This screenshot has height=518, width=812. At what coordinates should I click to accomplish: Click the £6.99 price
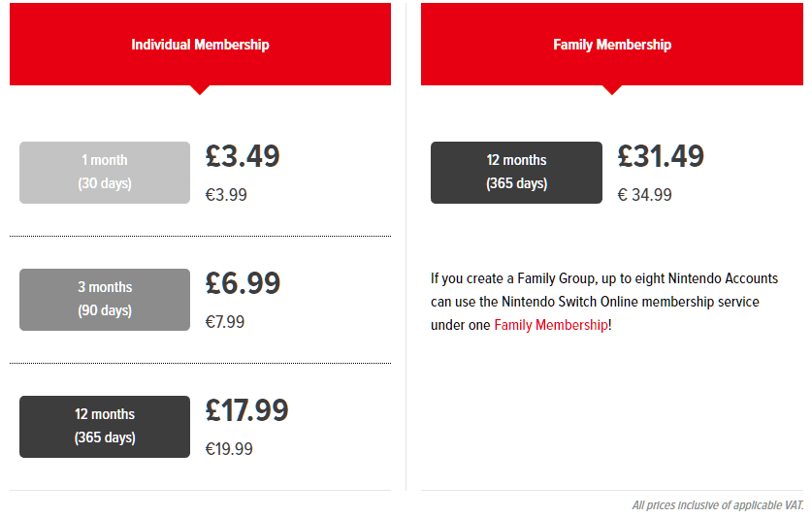[243, 283]
